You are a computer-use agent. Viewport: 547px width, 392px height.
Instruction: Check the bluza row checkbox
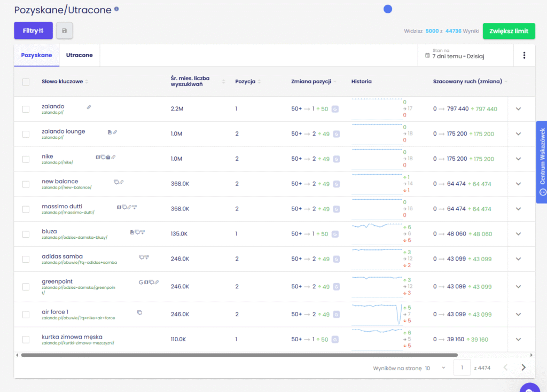26,234
